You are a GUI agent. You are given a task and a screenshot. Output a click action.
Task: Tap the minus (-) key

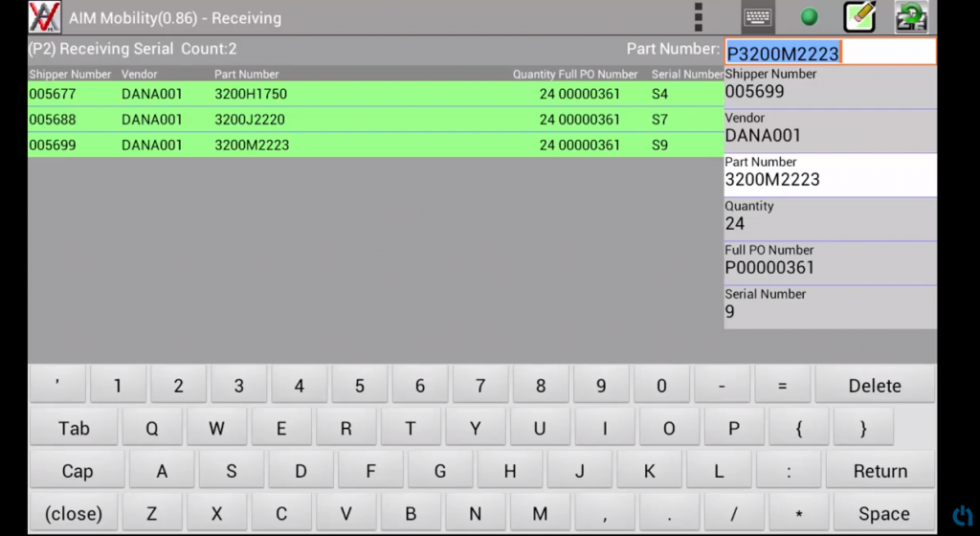pyautogui.click(x=722, y=385)
